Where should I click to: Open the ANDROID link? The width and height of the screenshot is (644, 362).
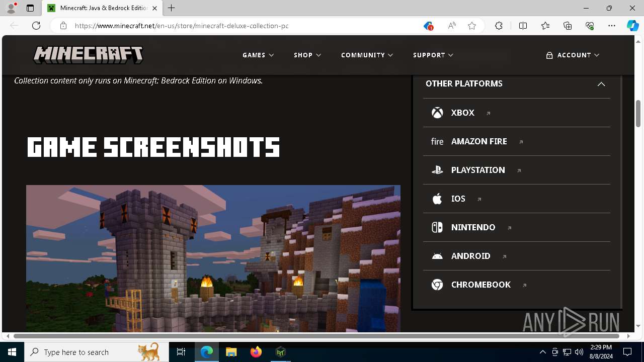471,256
